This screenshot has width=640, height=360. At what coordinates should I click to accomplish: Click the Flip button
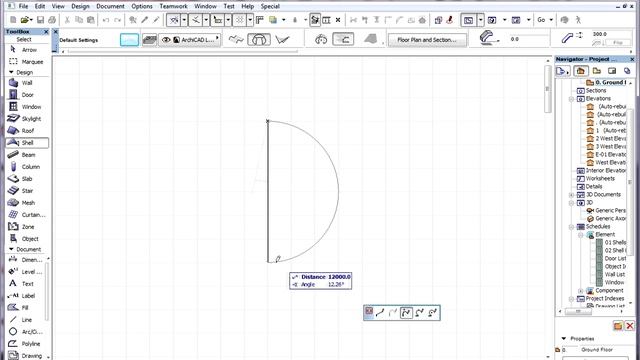coord(618,43)
